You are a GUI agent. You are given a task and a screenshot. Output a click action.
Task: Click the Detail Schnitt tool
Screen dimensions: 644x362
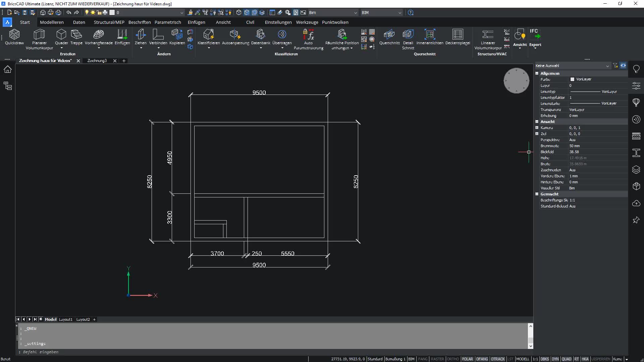click(408, 39)
